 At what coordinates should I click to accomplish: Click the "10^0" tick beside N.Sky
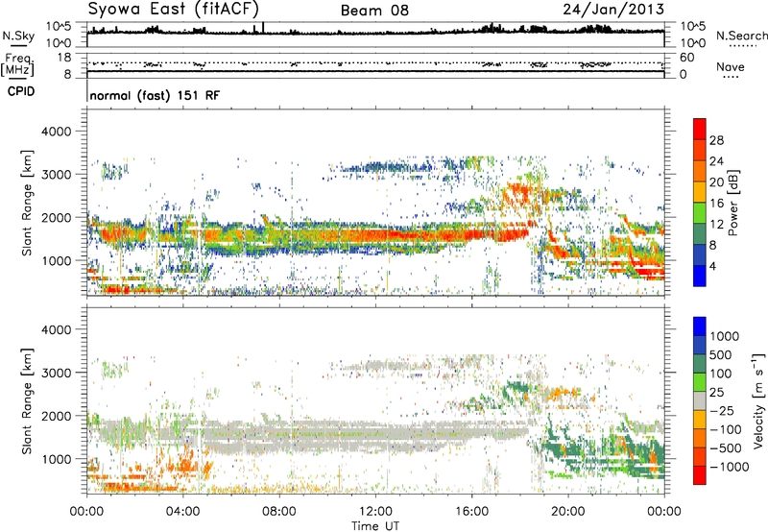click(59, 43)
